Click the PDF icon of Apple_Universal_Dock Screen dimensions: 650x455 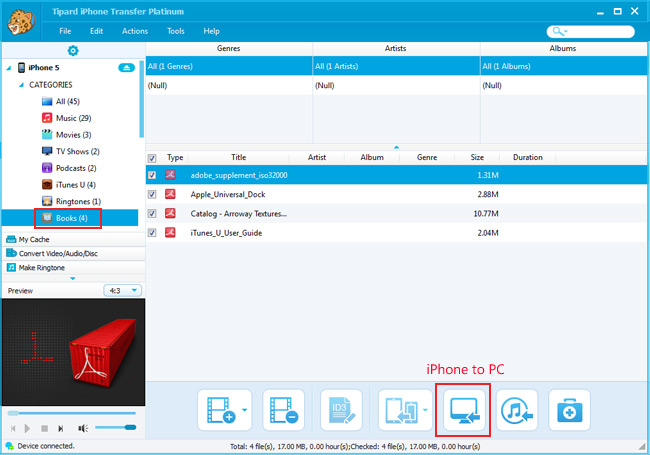(x=170, y=194)
